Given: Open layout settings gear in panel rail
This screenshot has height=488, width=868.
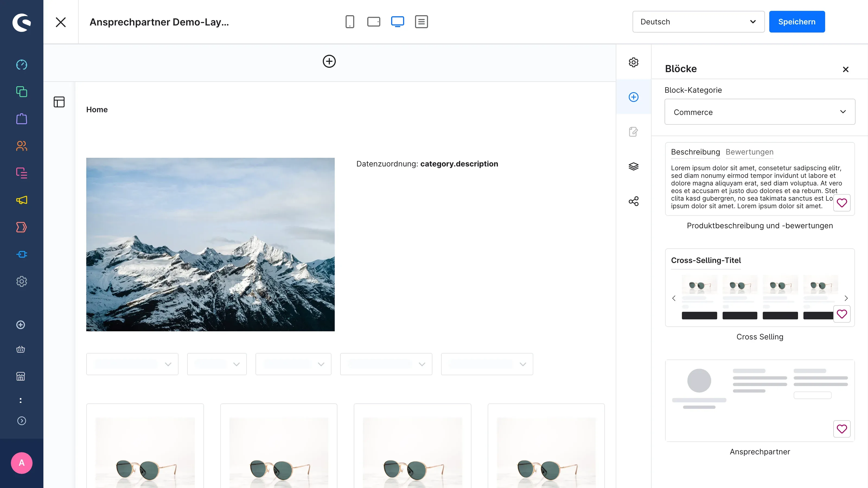Looking at the screenshot, I should coord(633,62).
